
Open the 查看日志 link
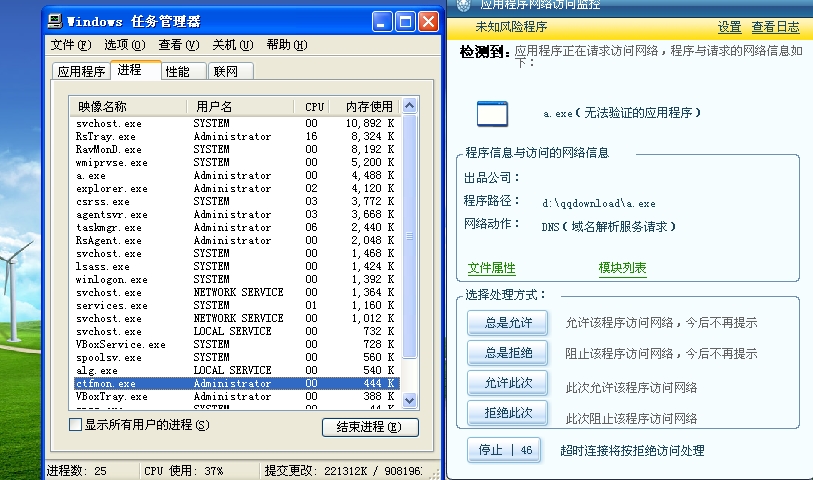tap(776, 27)
